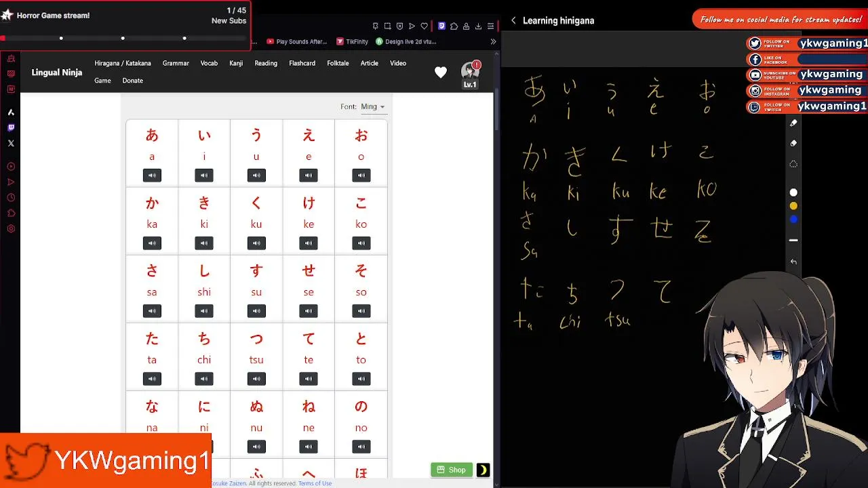Open the Grammar menu item

click(176, 63)
